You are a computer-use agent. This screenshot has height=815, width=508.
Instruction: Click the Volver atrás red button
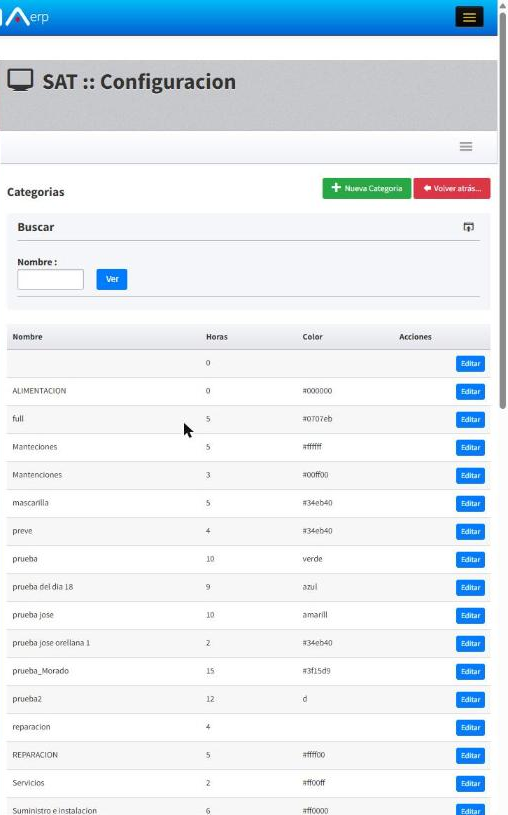tap(452, 188)
